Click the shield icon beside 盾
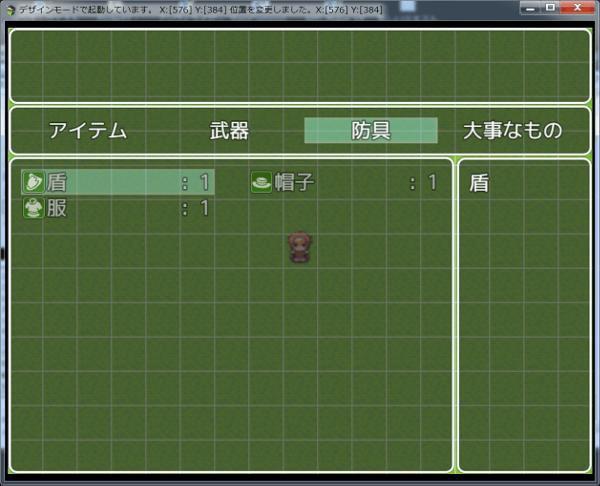The image size is (600, 486). [x=34, y=182]
